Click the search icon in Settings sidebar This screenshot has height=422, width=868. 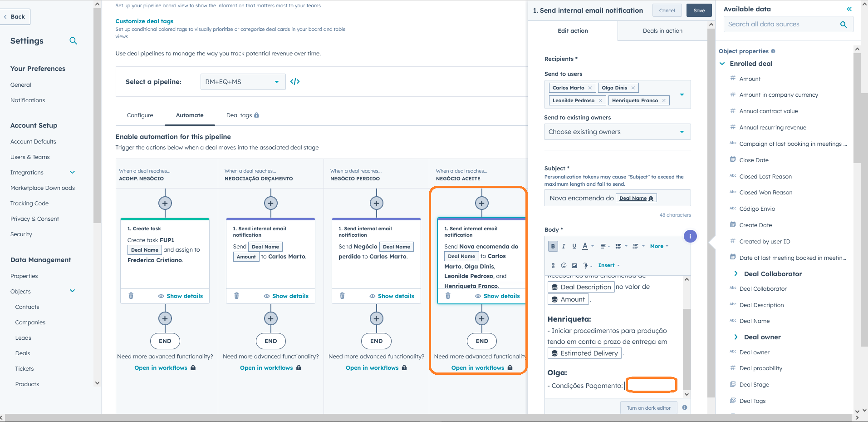pyautogui.click(x=73, y=40)
